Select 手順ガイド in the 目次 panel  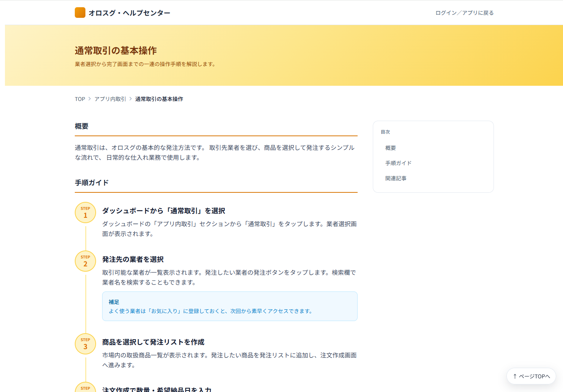[398, 163]
